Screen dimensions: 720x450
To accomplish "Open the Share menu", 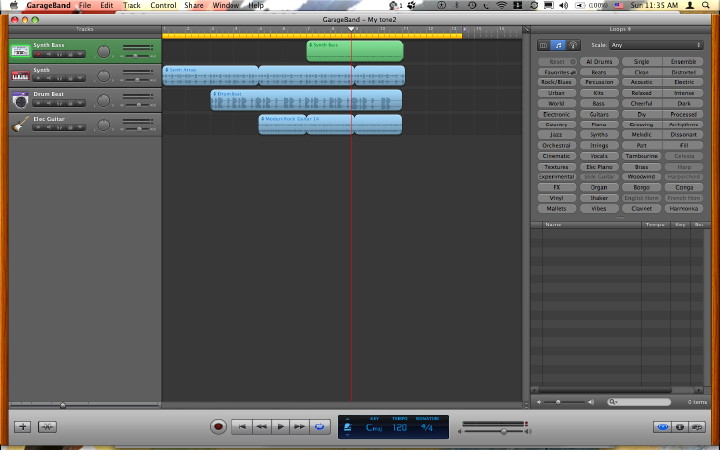I will pos(194,5).
